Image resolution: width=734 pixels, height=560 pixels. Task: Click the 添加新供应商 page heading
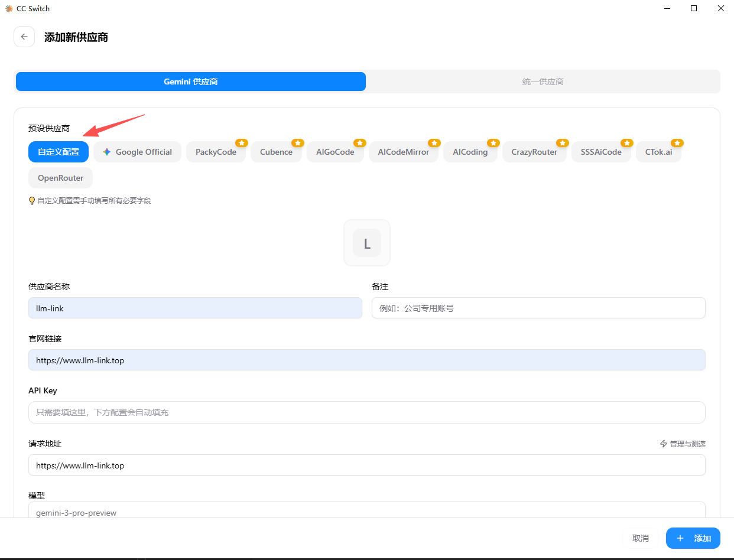tap(76, 37)
